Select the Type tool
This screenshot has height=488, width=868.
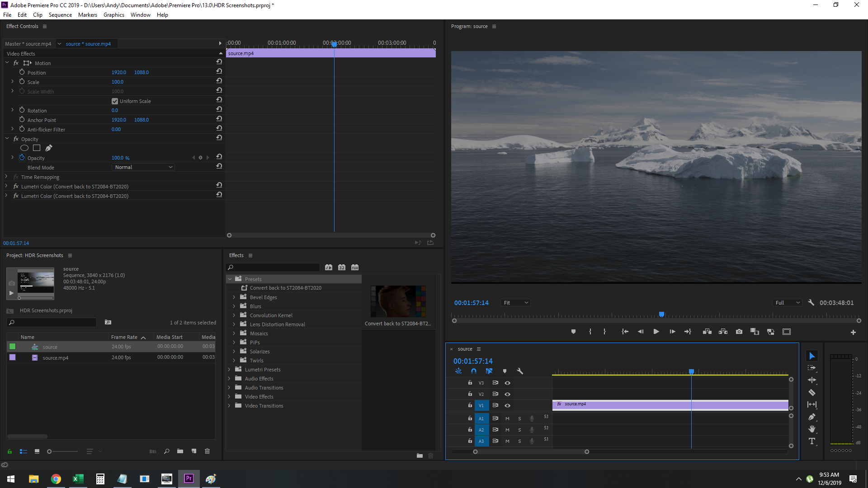pos(812,441)
